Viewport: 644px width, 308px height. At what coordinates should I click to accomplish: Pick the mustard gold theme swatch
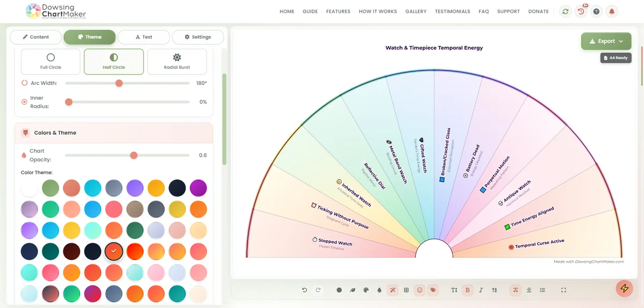point(177,209)
